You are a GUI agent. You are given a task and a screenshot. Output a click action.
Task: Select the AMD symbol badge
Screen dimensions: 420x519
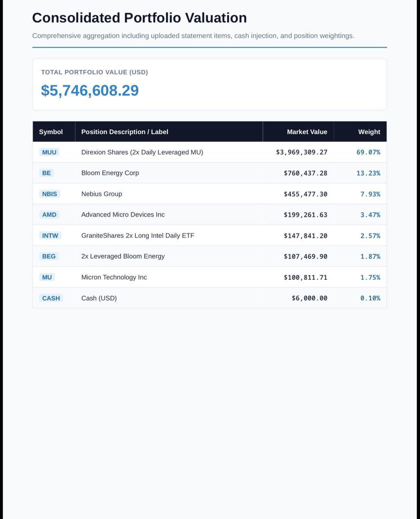[49, 215]
